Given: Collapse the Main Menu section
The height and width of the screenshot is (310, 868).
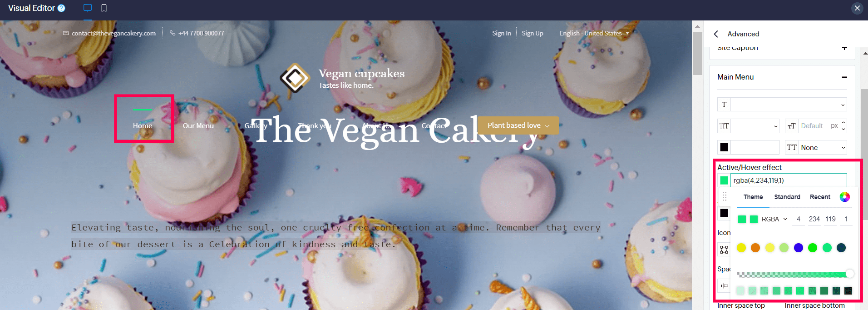Looking at the screenshot, I should point(844,77).
